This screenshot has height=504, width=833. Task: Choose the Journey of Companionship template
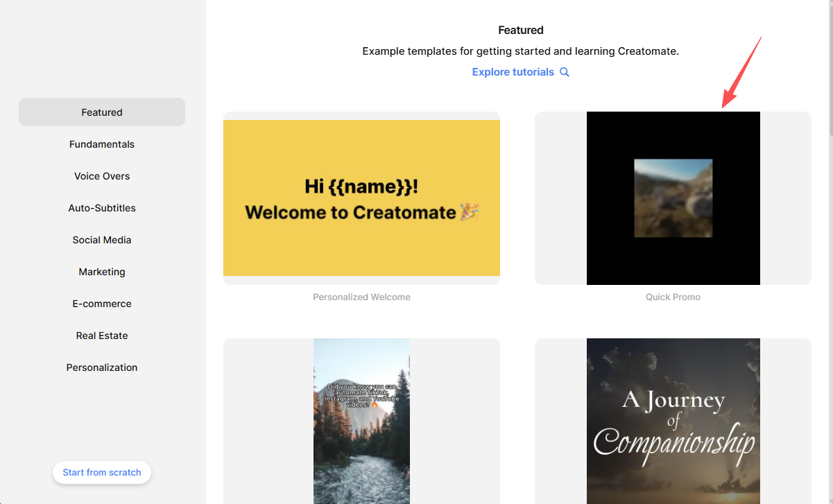(x=673, y=421)
